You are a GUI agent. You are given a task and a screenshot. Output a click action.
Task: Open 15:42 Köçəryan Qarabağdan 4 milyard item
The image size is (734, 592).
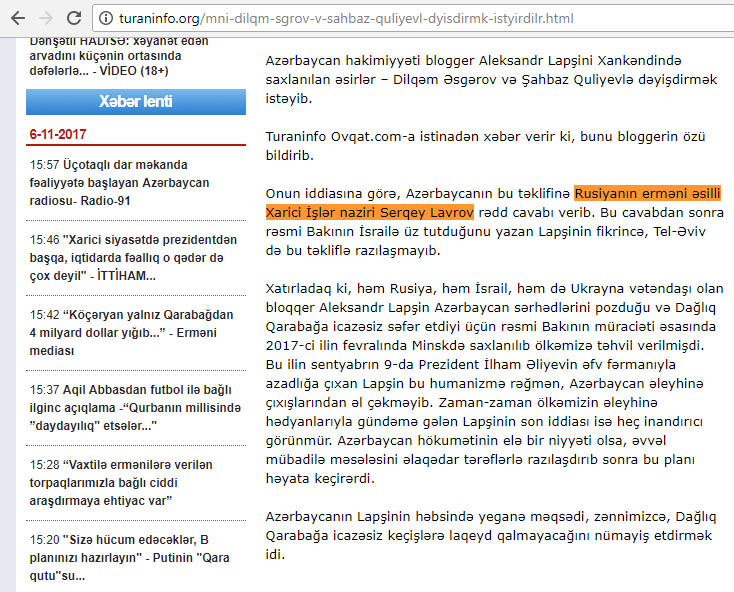[131, 333]
